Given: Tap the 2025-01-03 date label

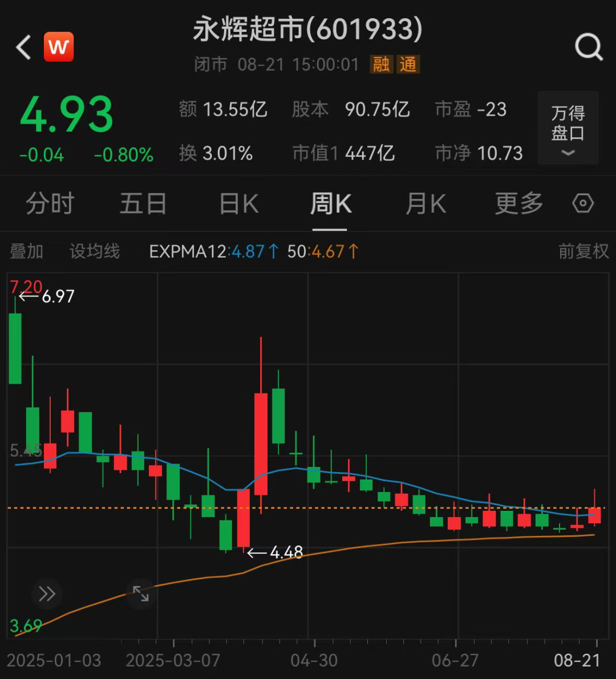Looking at the screenshot, I should point(54,661).
